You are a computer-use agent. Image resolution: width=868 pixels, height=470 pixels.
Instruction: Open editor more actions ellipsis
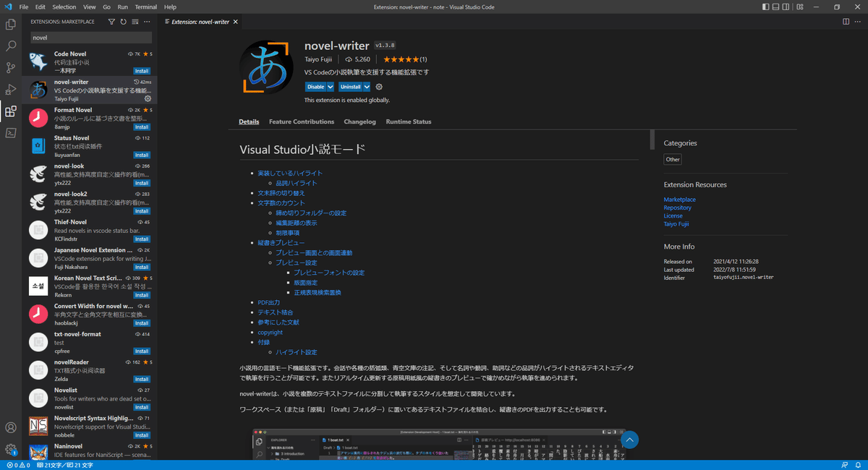(x=859, y=22)
